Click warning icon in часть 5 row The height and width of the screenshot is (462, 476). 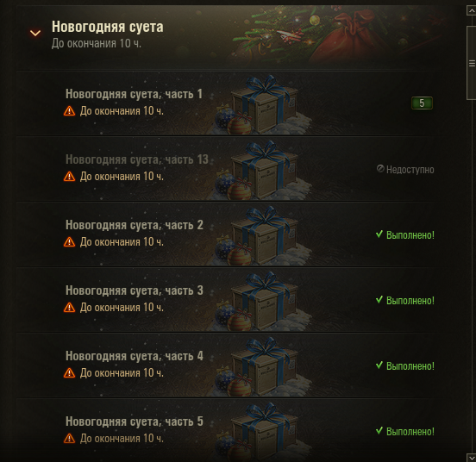[x=69, y=439]
